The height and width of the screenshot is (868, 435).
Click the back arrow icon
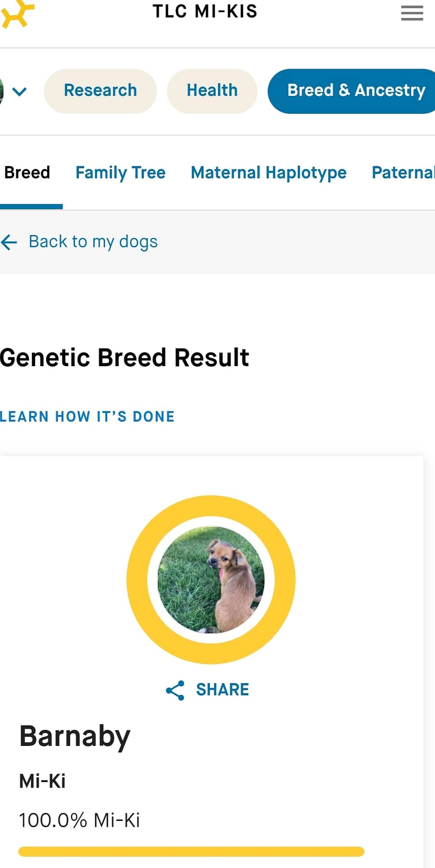[9, 242]
